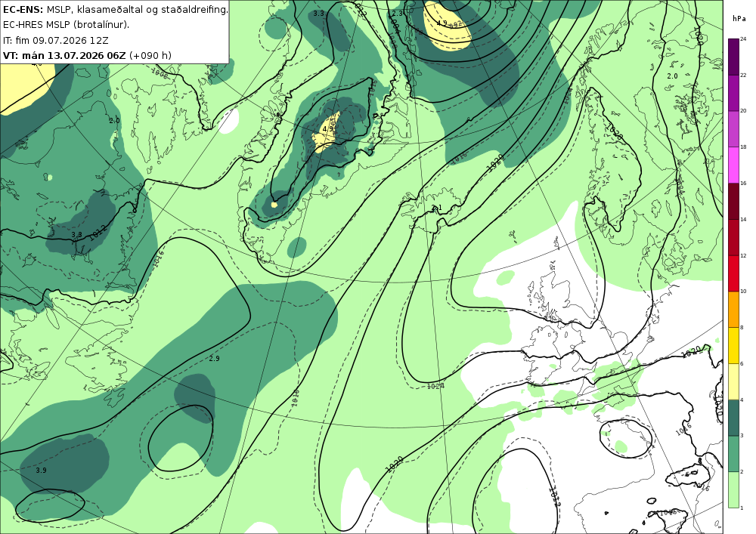Select the dark green 3–4 hPa legend swatch

point(733,417)
